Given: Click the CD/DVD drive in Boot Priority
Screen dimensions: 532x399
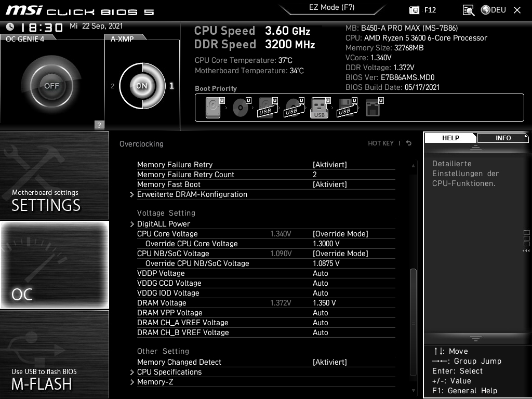Looking at the screenshot, I should click(240, 107).
